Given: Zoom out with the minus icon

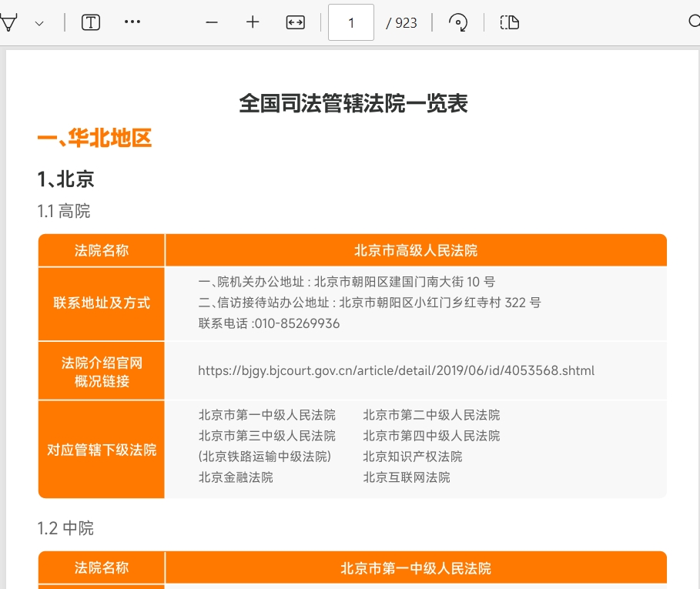Looking at the screenshot, I should click(211, 22).
